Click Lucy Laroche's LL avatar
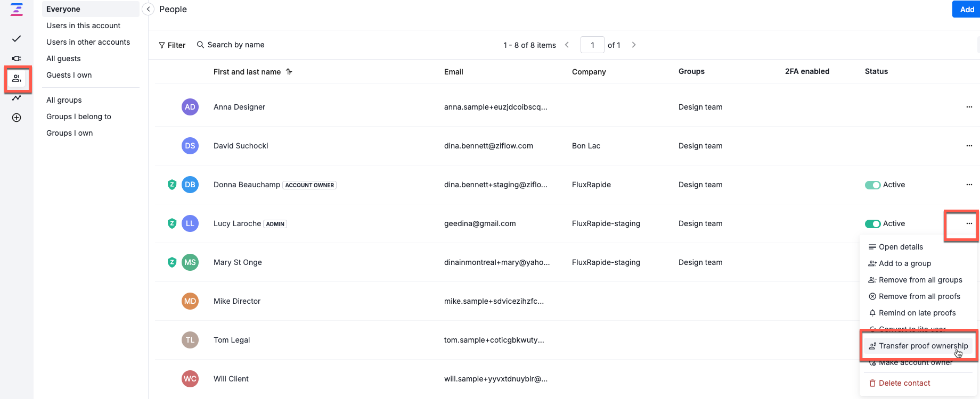This screenshot has height=399, width=980. (190, 223)
